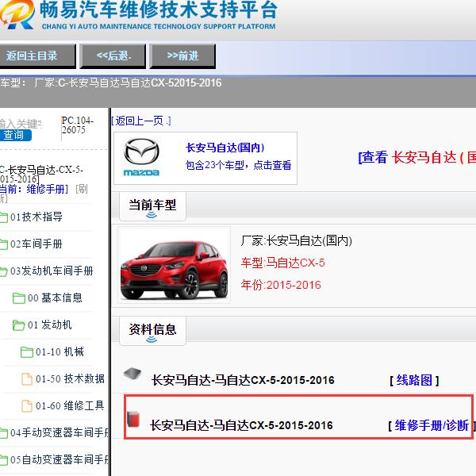
Task: Select the 资料信息 tab
Action: [x=152, y=331]
